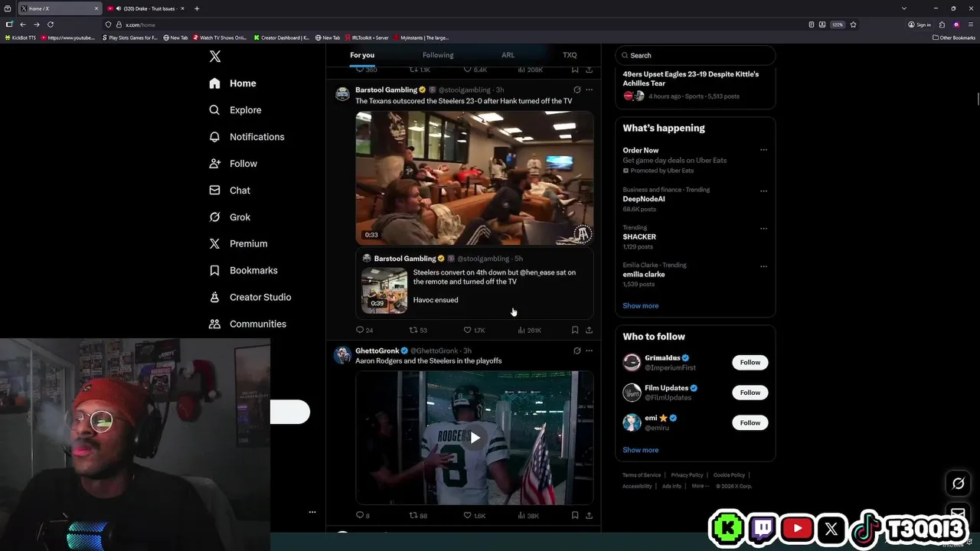Follow Film Updates account
The height and width of the screenshot is (551, 980).
click(x=750, y=393)
